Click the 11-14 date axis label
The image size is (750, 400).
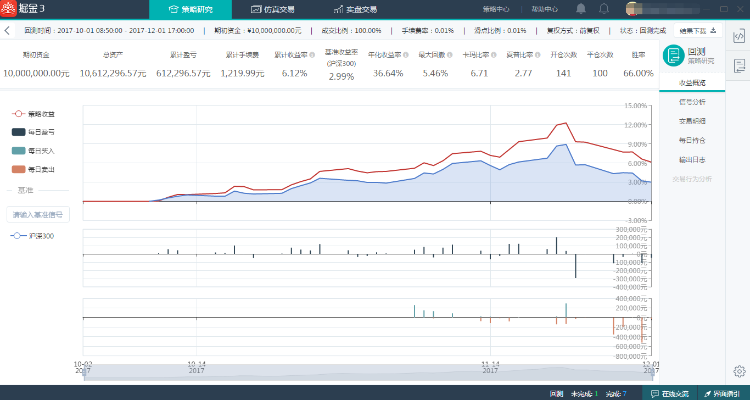pos(490,365)
